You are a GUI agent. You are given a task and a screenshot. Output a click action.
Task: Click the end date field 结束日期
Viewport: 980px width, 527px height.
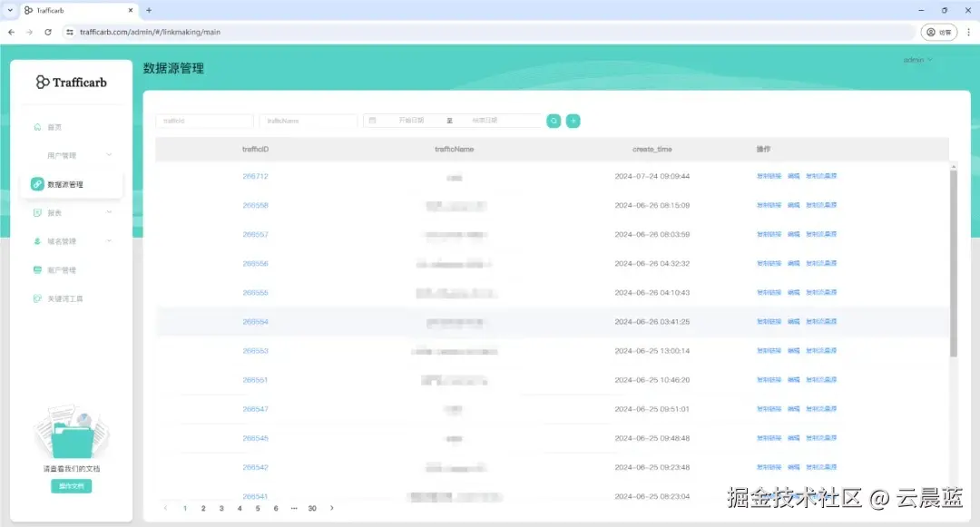click(485, 121)
